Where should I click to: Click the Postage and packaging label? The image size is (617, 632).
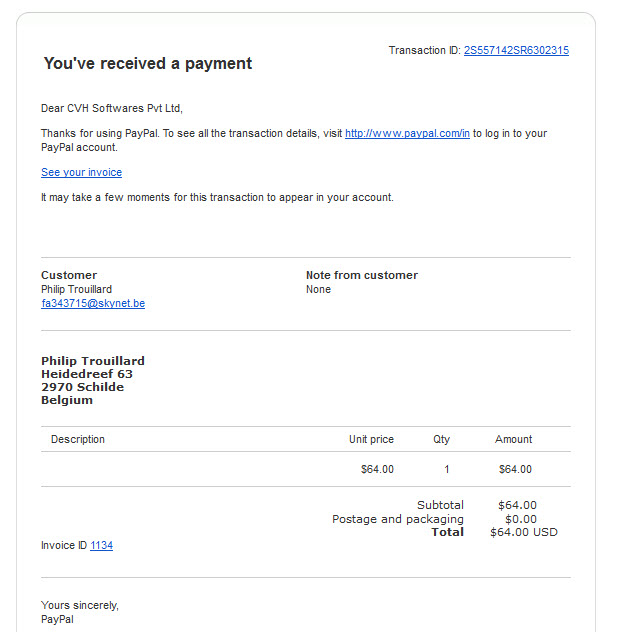click(398, 519)
